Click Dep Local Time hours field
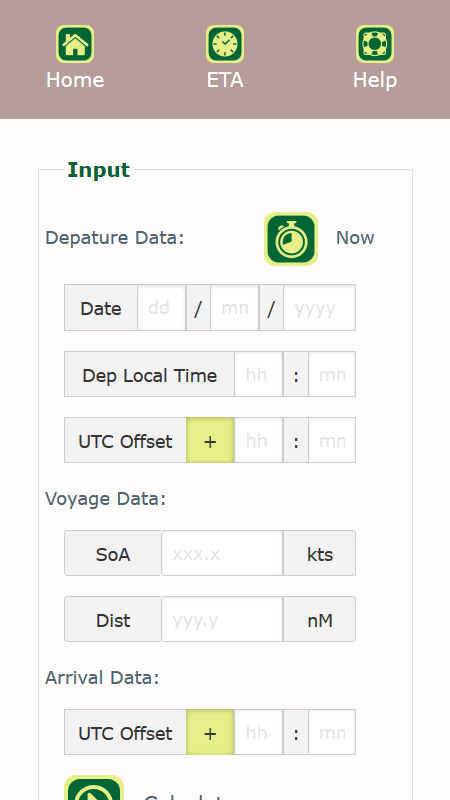The image size is (450, 800). (x=259, y=374)
